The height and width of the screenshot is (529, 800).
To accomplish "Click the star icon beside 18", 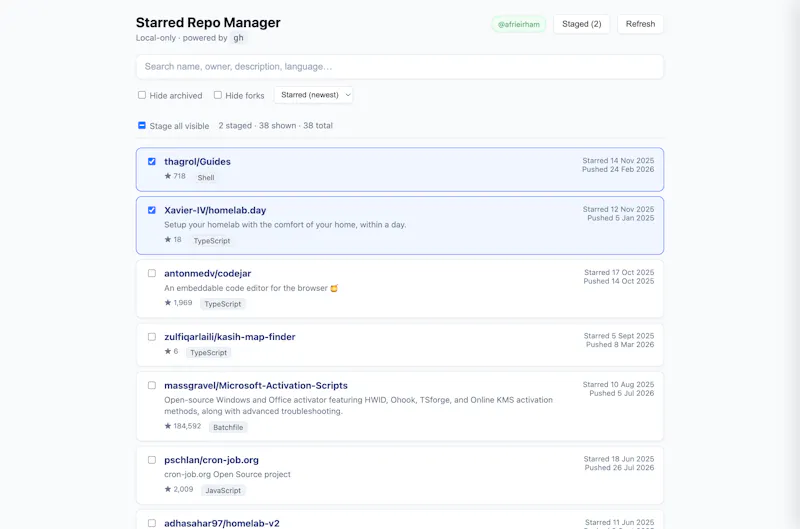I will point(167,239).
